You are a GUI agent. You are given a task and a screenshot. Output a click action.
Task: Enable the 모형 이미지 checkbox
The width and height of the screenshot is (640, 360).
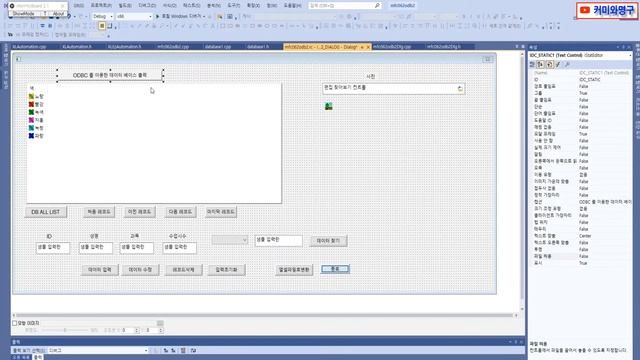(15, 323)
